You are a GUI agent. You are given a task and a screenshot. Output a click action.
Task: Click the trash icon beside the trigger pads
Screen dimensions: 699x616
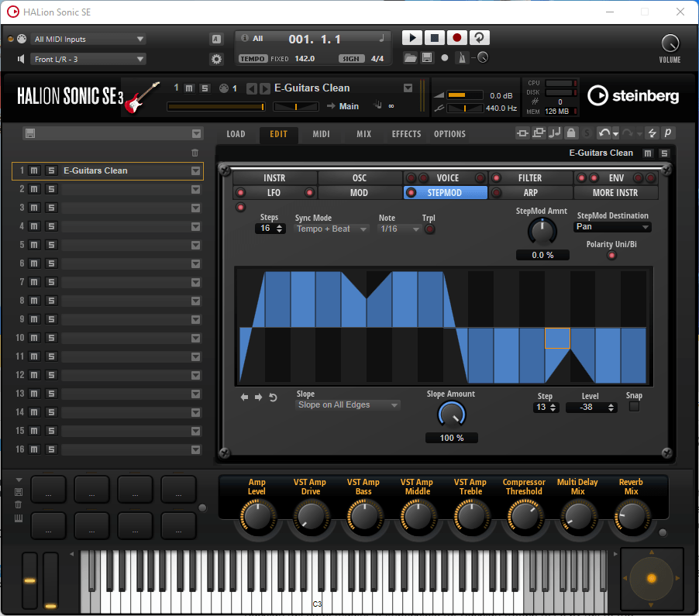pos(19,504)
